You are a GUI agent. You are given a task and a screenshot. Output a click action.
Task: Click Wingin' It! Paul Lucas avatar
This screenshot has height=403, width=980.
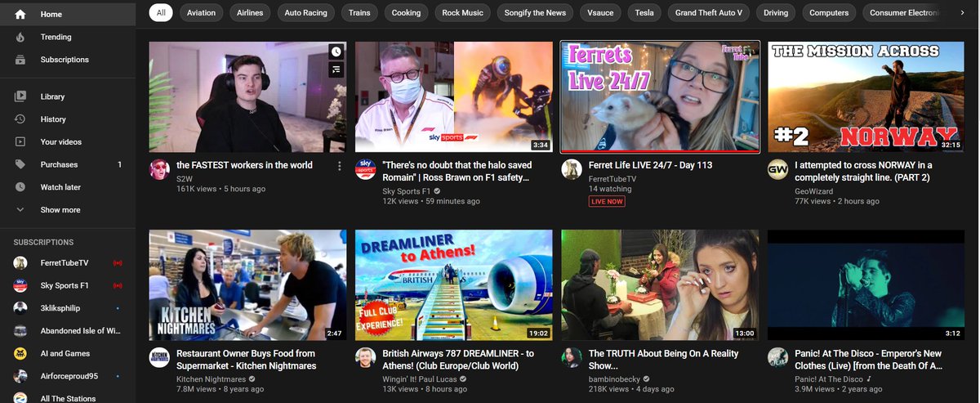(x=365, y=357)
